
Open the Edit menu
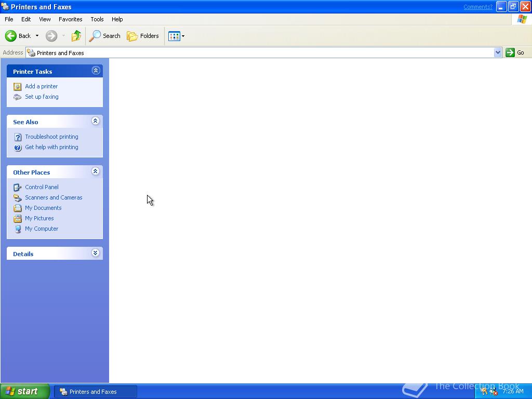click(x=26, y=19)
